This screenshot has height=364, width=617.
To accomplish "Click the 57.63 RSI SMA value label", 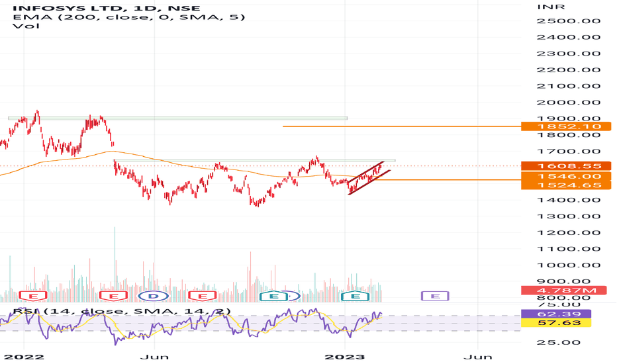I will [x=555, y=323].
